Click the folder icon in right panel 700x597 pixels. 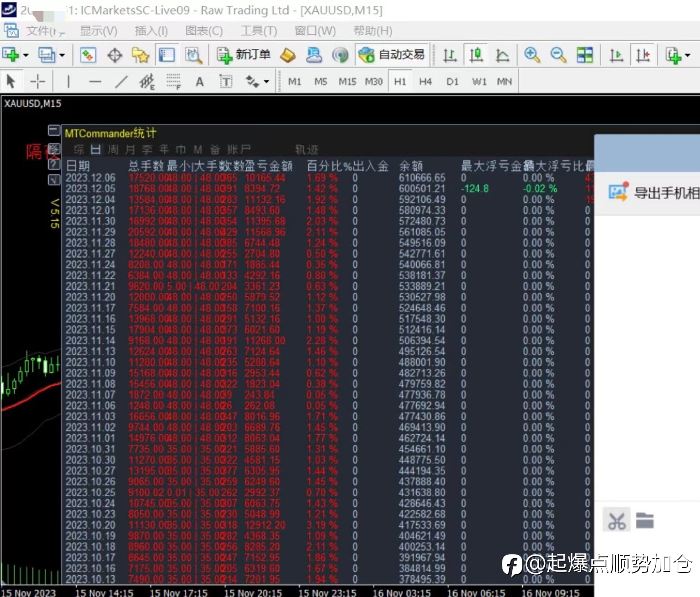click(x=644, y=520)
